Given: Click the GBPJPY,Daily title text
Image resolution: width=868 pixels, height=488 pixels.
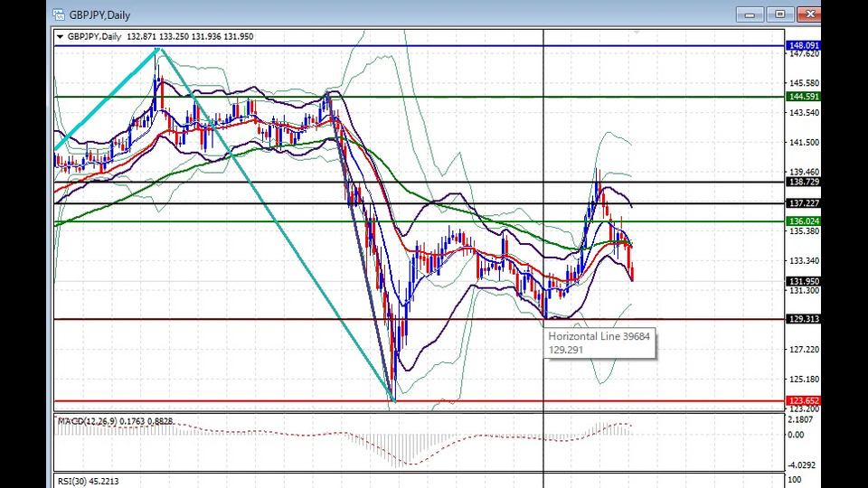Looking at the screenshot, I should [99, 15].
